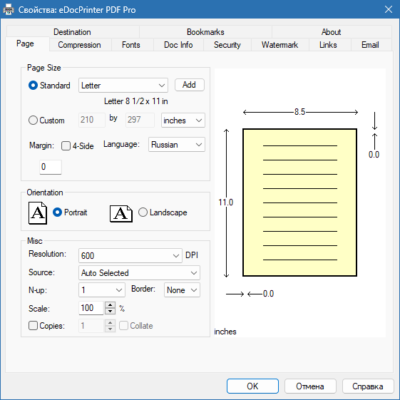Click the landscape page orientation icon
Image resolution: width=400 pixels, height=400 pixels.
[x=121, y=214]
